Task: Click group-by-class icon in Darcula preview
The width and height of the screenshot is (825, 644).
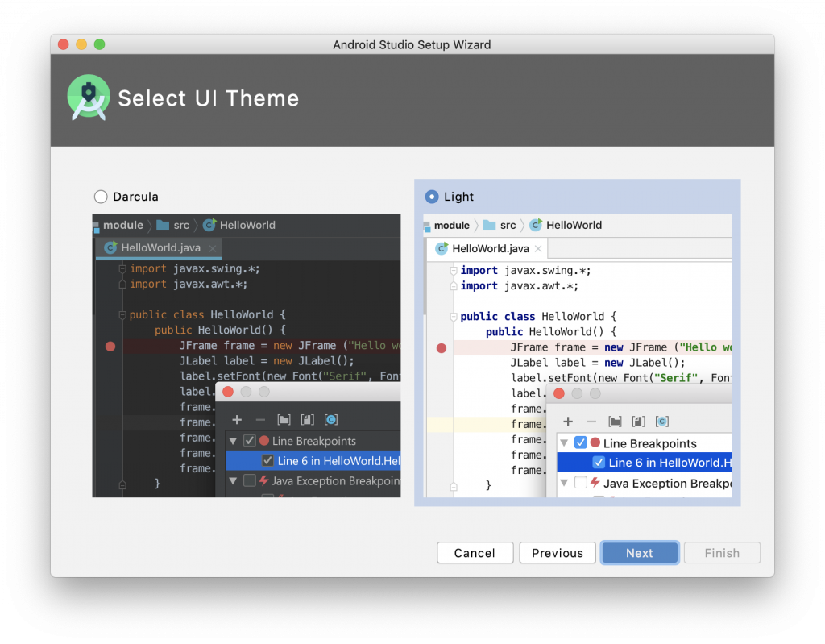Action: [331, 420]
